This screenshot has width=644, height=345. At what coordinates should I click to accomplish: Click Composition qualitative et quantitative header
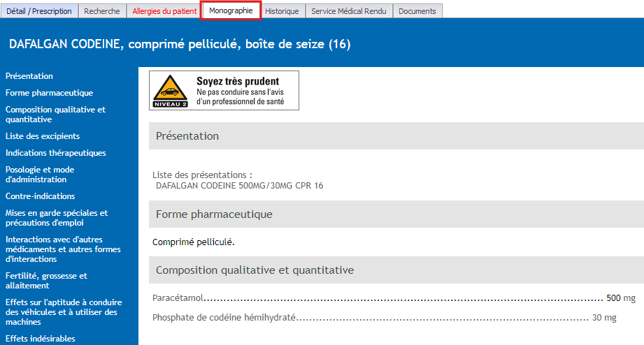pos(396,270)
